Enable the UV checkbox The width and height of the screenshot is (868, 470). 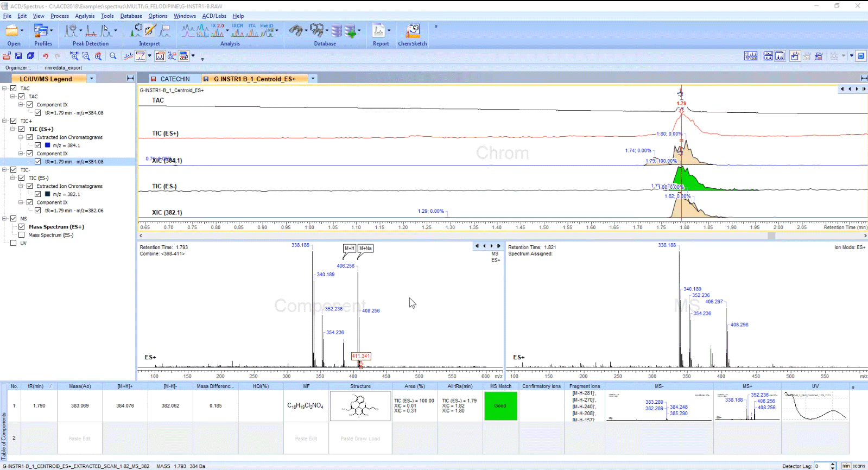pyautogui.click(x=14, y=243)
